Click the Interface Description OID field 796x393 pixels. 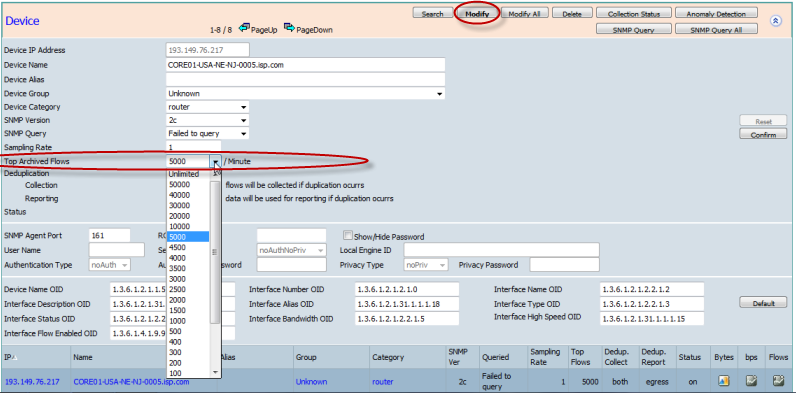coord(139,304)
